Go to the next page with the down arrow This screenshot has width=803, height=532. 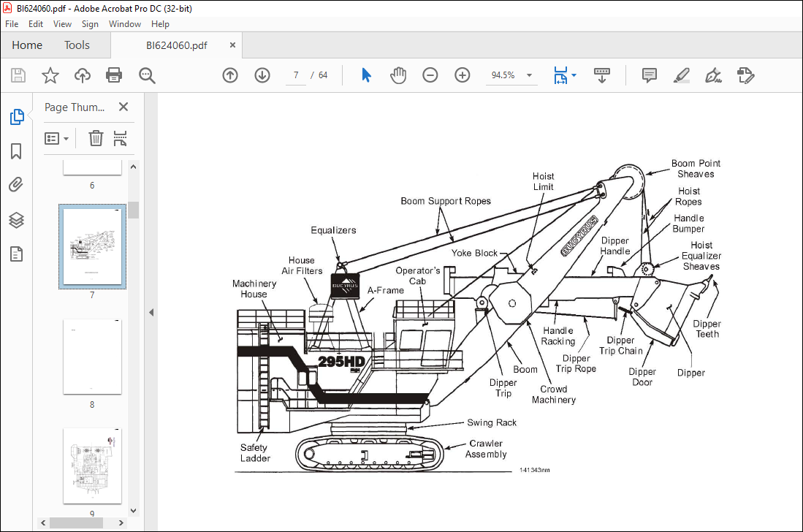click(x=262, y=75)
